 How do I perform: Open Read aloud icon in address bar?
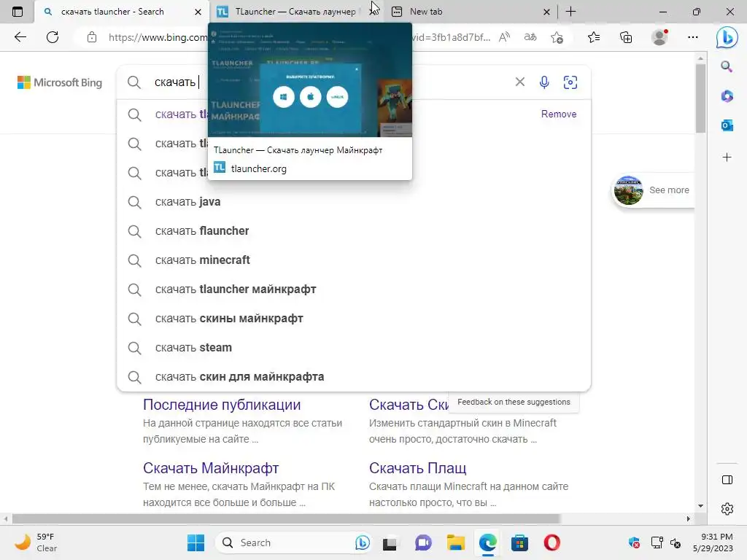coord(505,37)
